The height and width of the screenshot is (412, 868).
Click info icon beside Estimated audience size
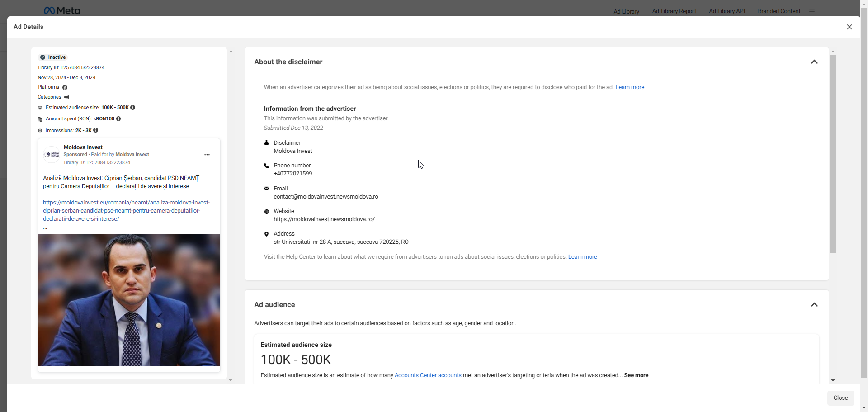[x=133, y=108]
